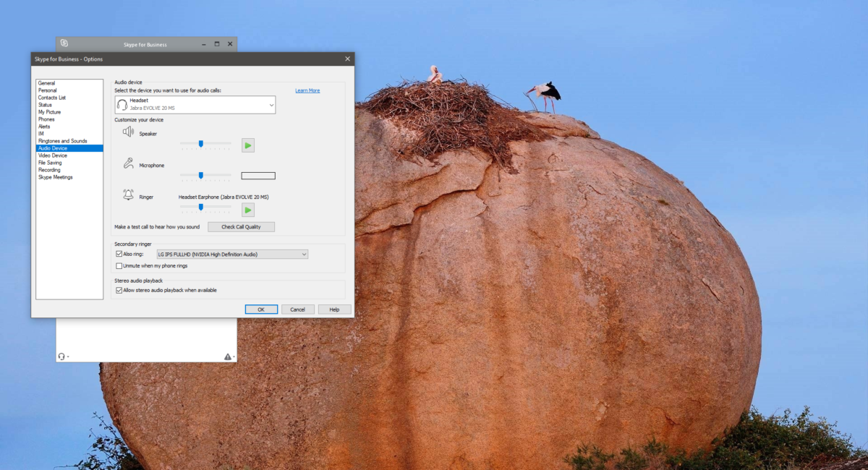Expand the warning notification arrow
The width and height of the screenshot is (868, 470).
coord(232,356)
